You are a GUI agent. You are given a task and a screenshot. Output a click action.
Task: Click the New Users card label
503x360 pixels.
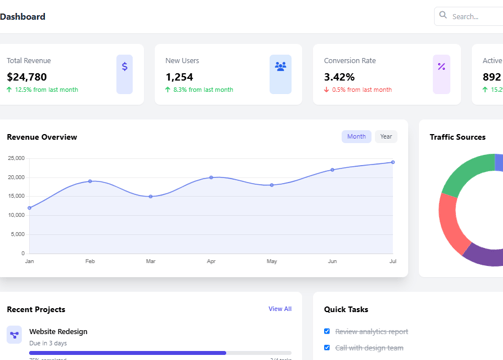click(x=182, y=61)
